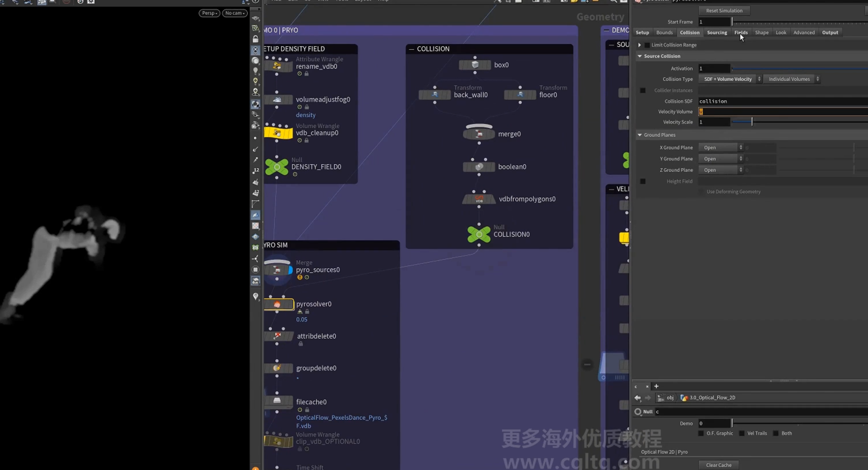Enable the Vel Trails checkbox
Screen dimensions: 868x470
742,433
